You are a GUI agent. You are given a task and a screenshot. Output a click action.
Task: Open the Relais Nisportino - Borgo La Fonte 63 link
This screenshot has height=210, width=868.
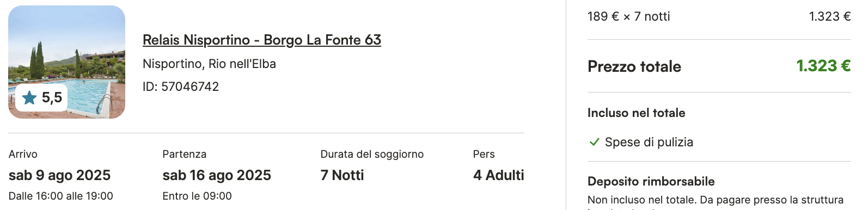click(262, 40)
